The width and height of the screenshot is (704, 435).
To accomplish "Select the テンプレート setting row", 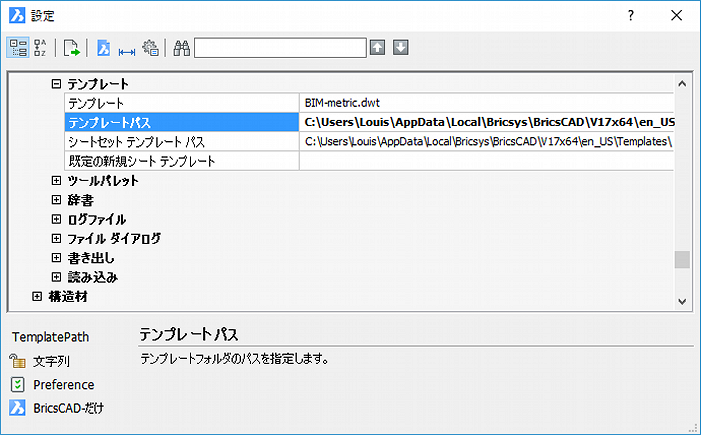I will click(x=182, y=103).
